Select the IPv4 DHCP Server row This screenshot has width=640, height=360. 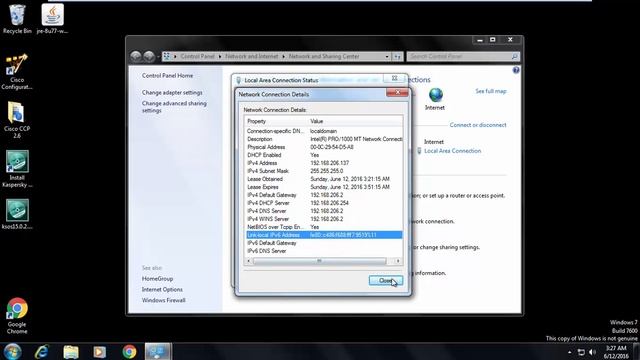[x=324, y=203]
